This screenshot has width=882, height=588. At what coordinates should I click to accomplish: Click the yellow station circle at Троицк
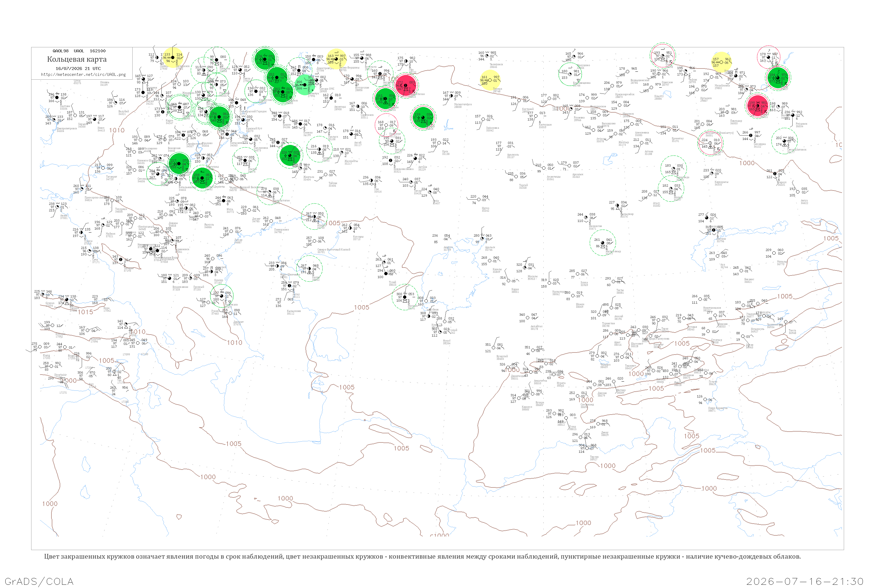490,79
